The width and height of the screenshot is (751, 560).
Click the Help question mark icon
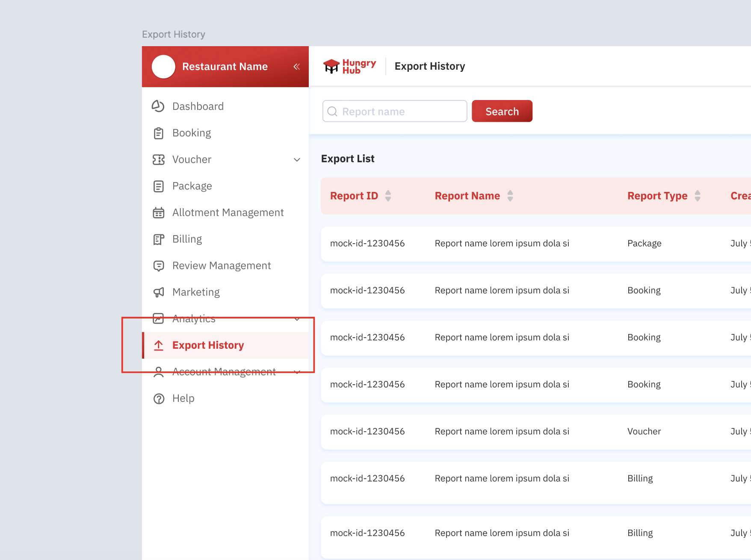[158, 398]
